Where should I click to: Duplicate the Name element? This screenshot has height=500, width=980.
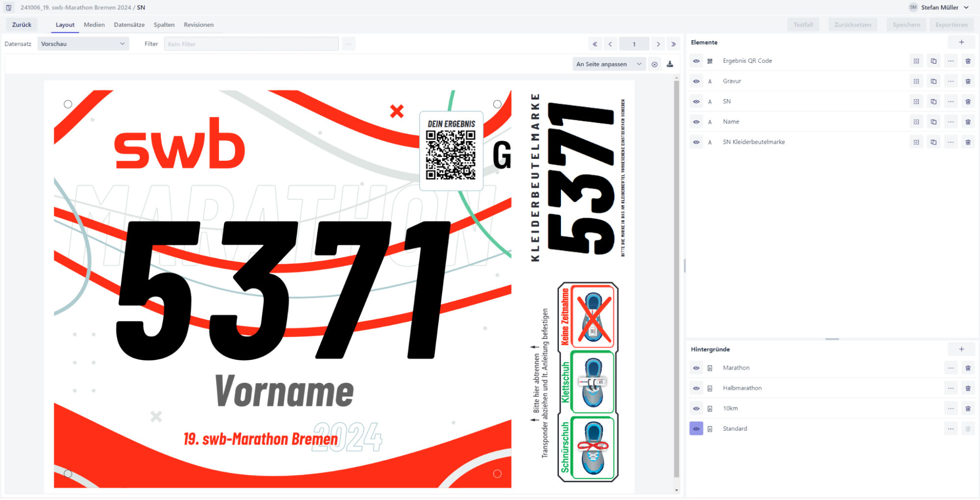[933, 122]
